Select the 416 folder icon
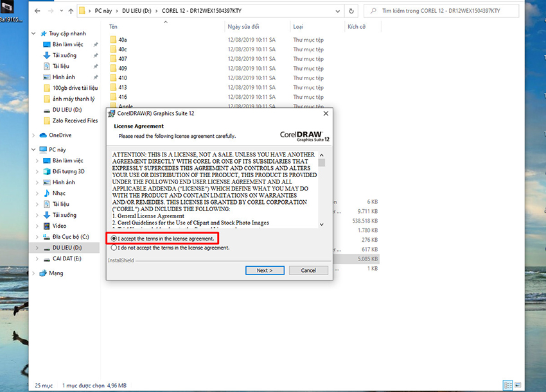This screenshot has height=392, width=546. pos(114,97)
